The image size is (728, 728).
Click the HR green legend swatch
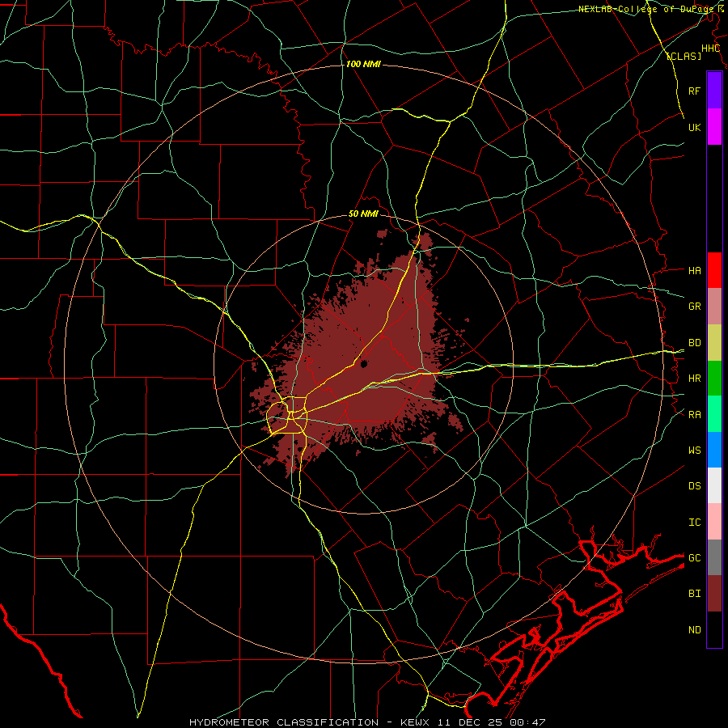tap(714, 379)
